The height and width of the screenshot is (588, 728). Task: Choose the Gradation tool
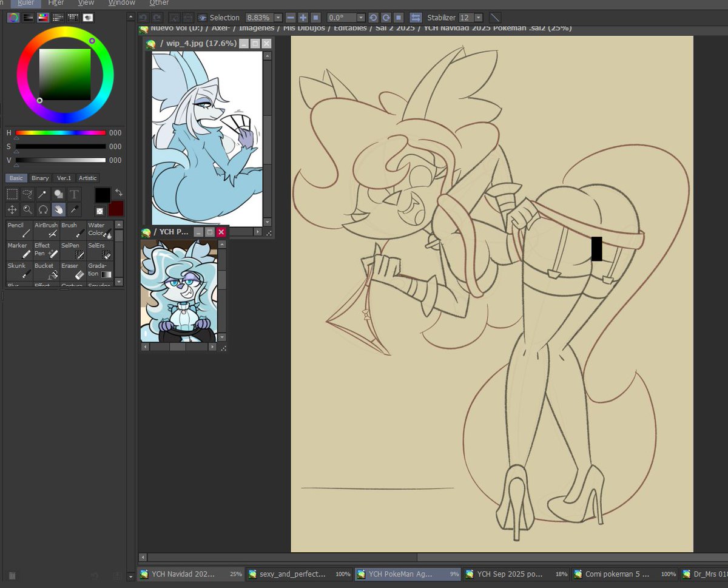(x=99, y=271)
